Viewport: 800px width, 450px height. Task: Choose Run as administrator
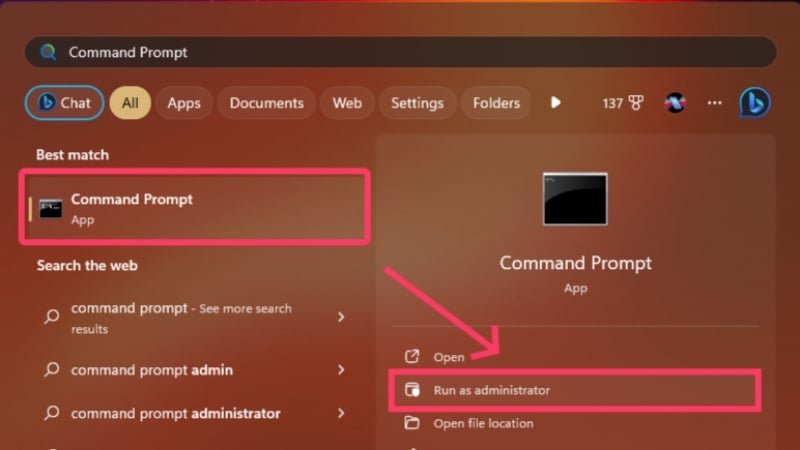(575, 390)
